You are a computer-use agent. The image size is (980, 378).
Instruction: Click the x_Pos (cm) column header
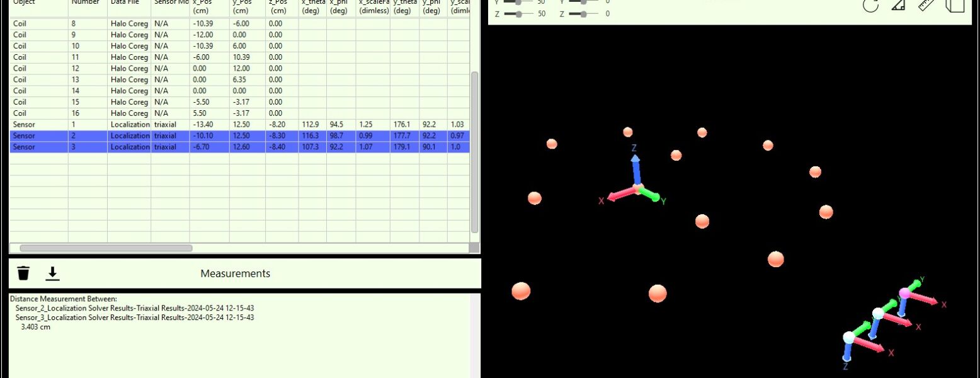tap(210, 7)
